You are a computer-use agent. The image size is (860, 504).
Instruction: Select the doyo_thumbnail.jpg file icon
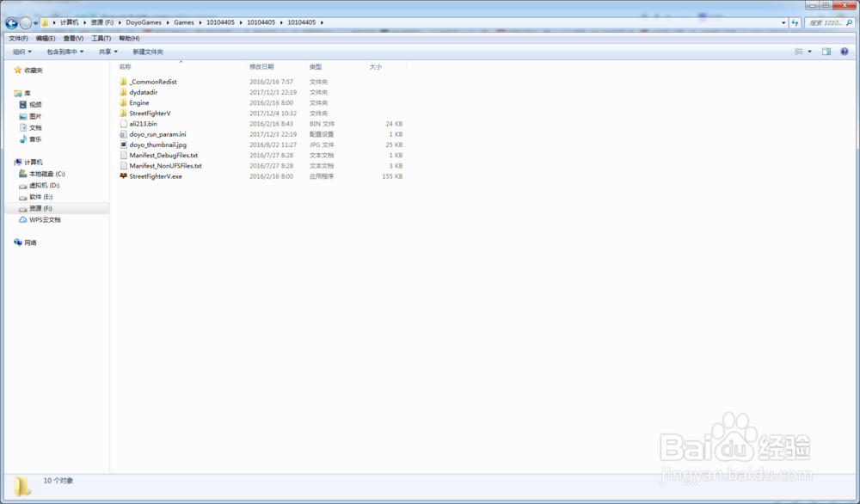coord(123,144)
